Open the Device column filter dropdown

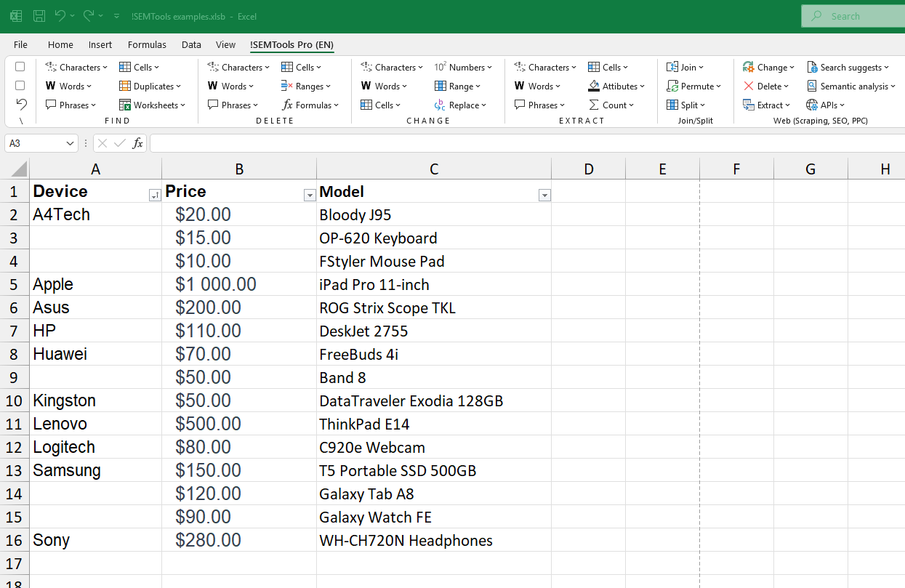(x=155, y=195)
